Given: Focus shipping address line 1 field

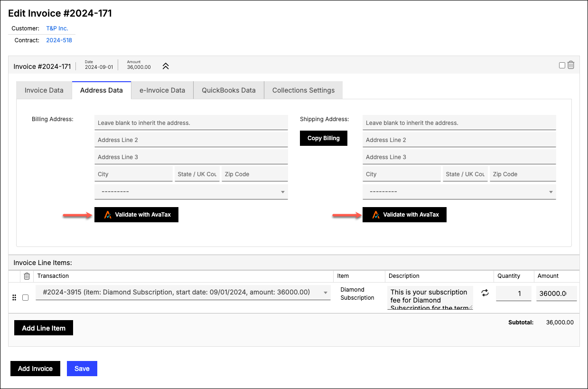Looking at the screenshot, I should point(459,123).
